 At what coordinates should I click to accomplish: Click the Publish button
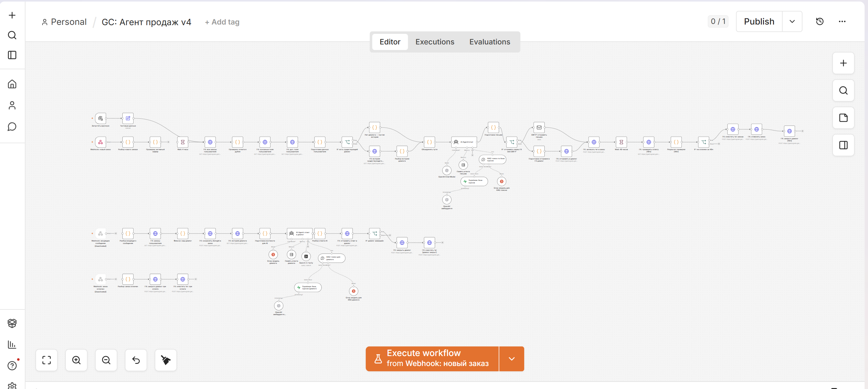pyautogui.click(x=759, y=21)
